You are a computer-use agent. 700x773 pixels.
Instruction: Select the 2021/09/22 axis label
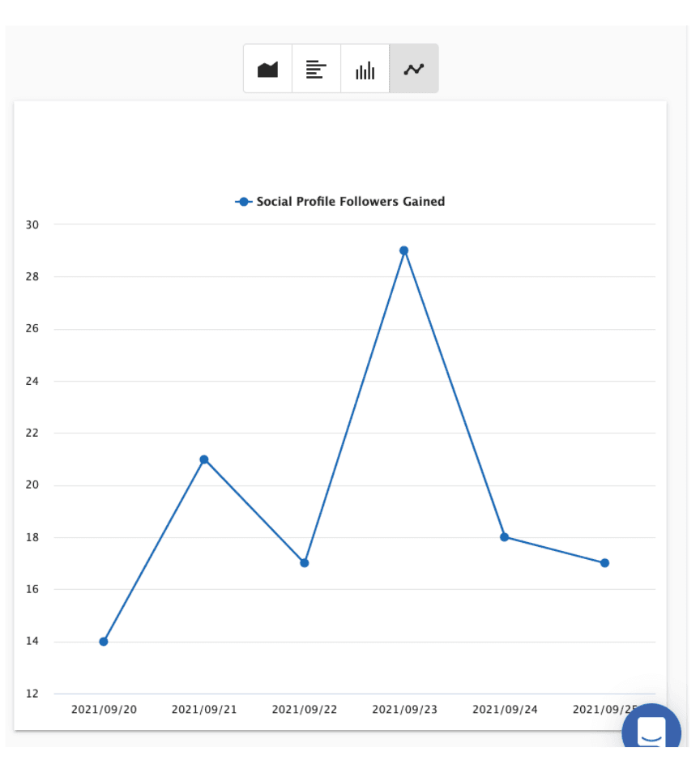point(305,710)
